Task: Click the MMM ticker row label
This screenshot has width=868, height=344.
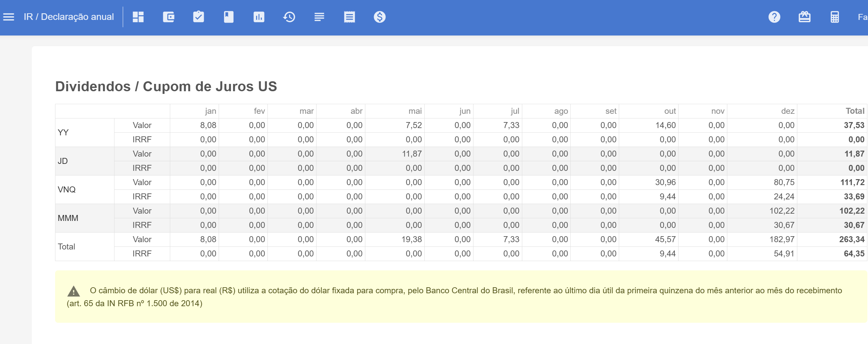Action: tap(68, 218)
